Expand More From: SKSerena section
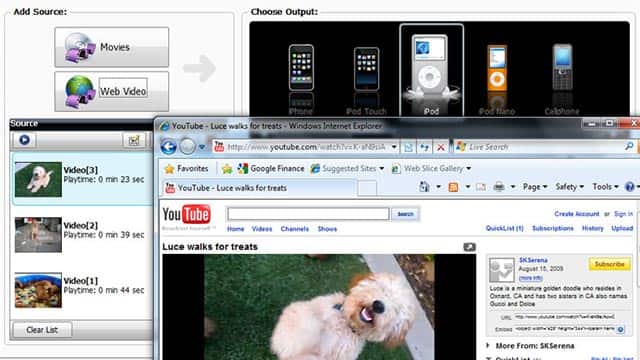Image resolution: width=640 pixels, height=360 pixels. click(x=488, y=345)
